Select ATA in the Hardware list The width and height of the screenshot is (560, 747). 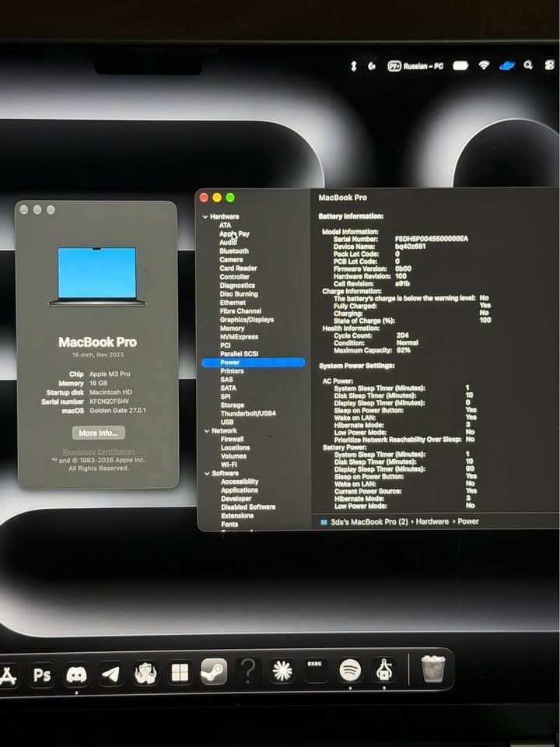tap(226, 226)
